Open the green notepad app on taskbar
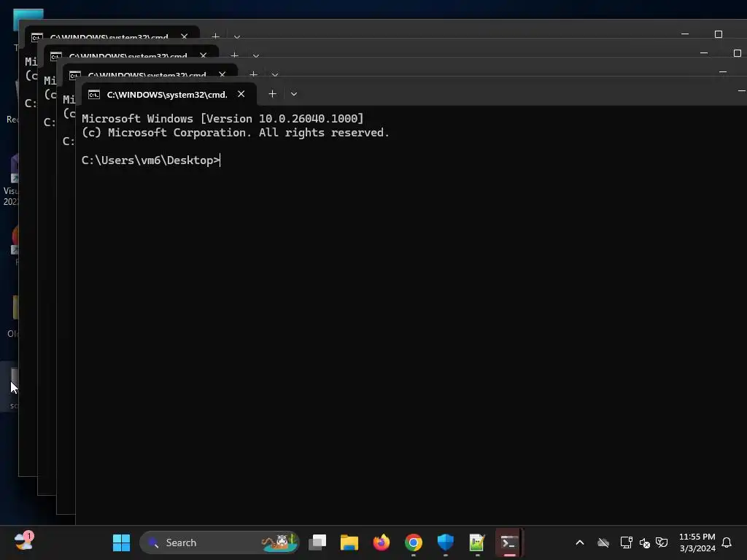747x560 pixels. click(x=477, y=542)
